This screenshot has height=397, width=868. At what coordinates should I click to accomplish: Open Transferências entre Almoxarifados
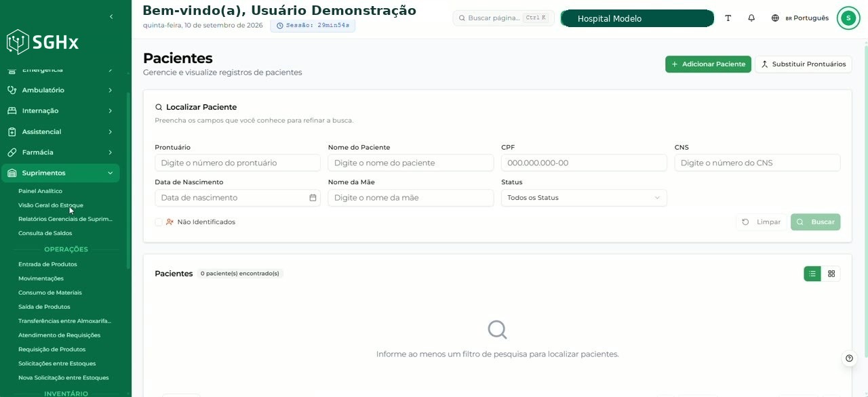65,321
